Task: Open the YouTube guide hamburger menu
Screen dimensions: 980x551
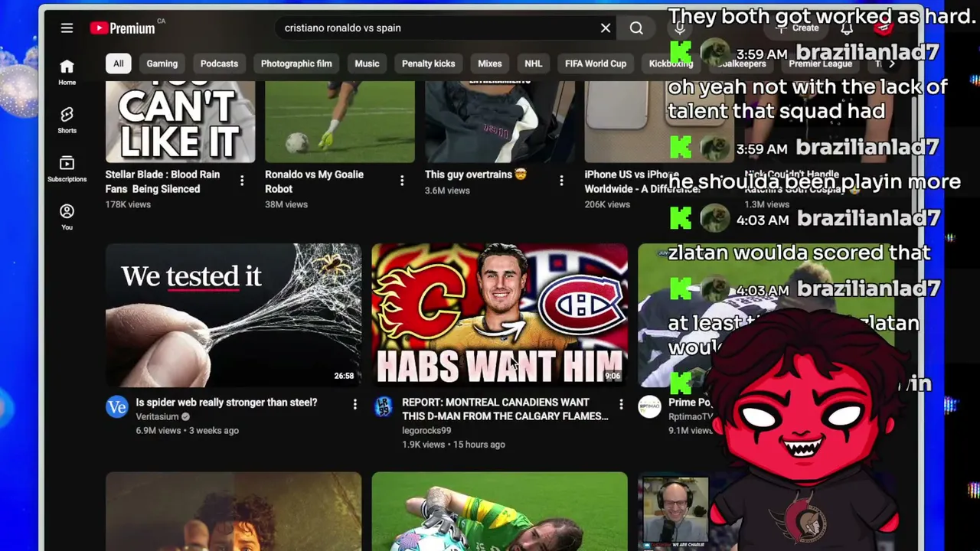Action: click(x=67, y=28)
